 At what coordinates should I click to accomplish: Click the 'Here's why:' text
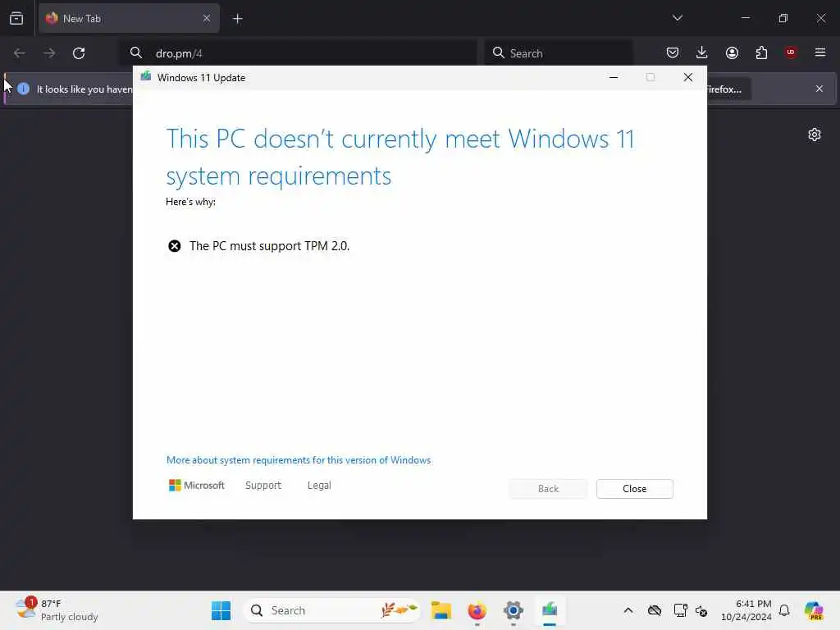coord(190,202)
